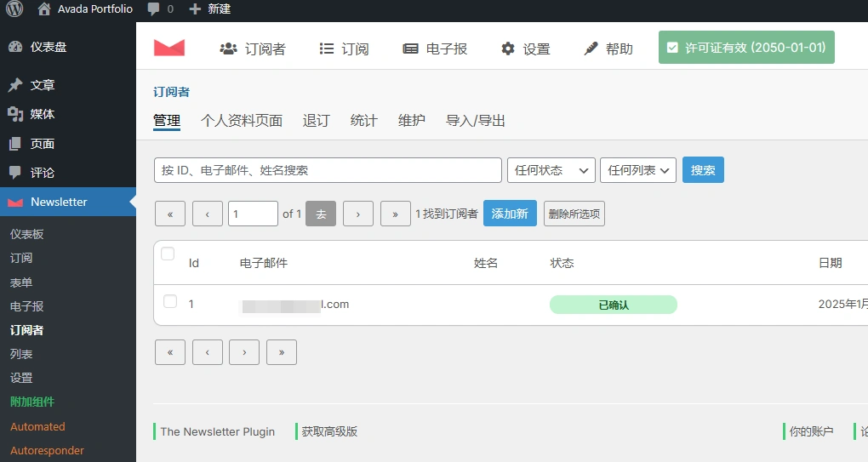Viewport: 868px width, 462px height.
Task: Open 订阅 in Newsletter sidebar submenu
Action: tap(21, 258)
